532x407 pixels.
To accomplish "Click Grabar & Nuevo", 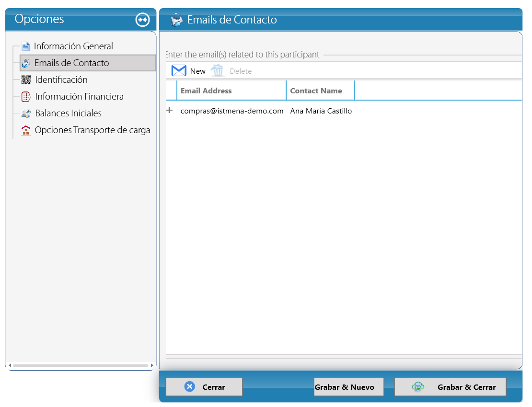I will pos(349,387).
